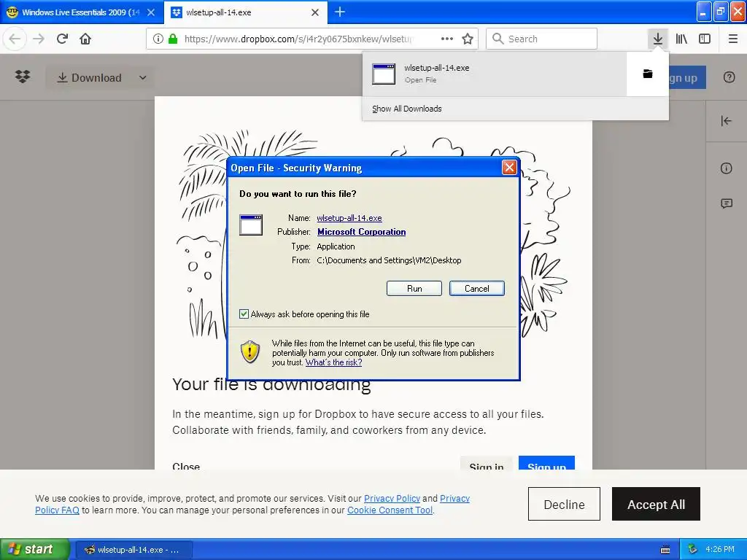
Task: Open a new browser tab
Action: click(340, 12)
